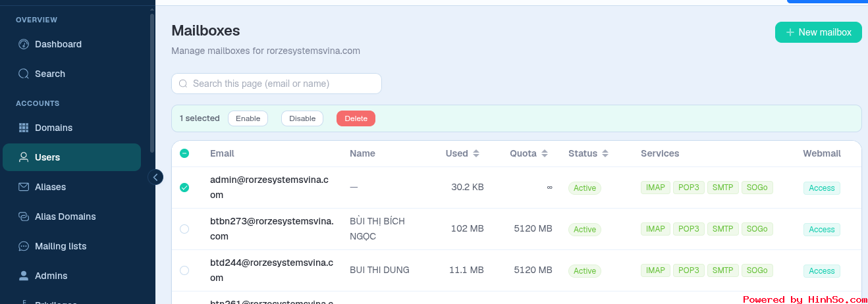Open Search from sidebar
The width and height of the screenshot is (868, 304).
coord(72,74)
